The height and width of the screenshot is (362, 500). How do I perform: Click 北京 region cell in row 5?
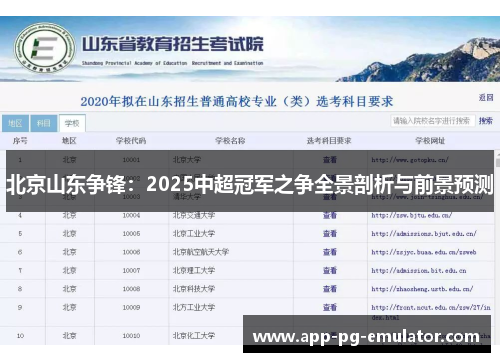click(69, 234)
